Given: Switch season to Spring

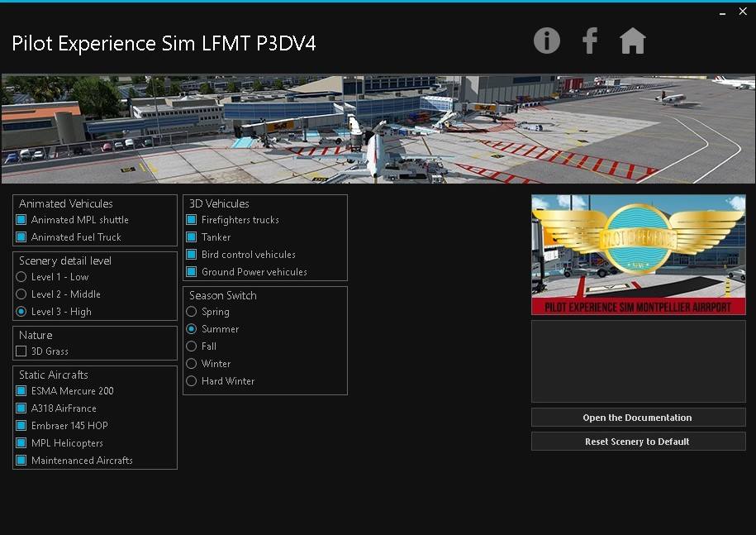Looking at the screenshot, I should click(192, 312).
